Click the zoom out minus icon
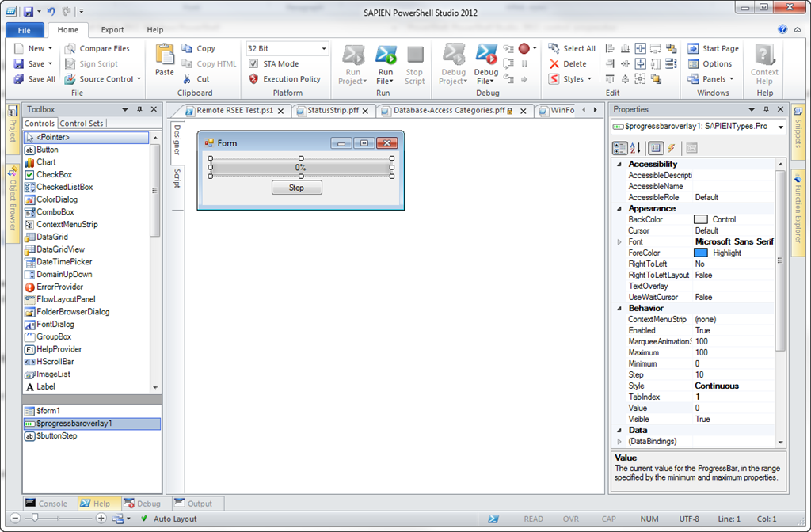Screen dimensions: 811x532 pos(15,519)
